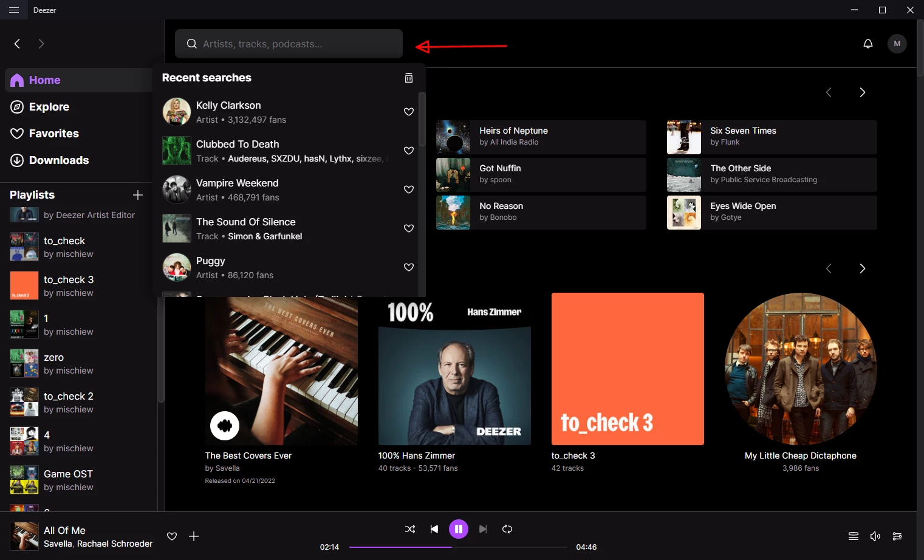Play Got Nuffin by spoon

[x=541, y=175]
